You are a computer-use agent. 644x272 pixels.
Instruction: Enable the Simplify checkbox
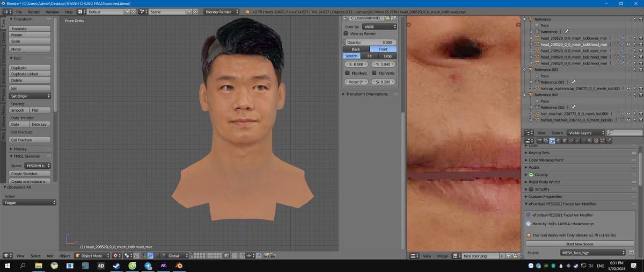[x=531, y=189]
